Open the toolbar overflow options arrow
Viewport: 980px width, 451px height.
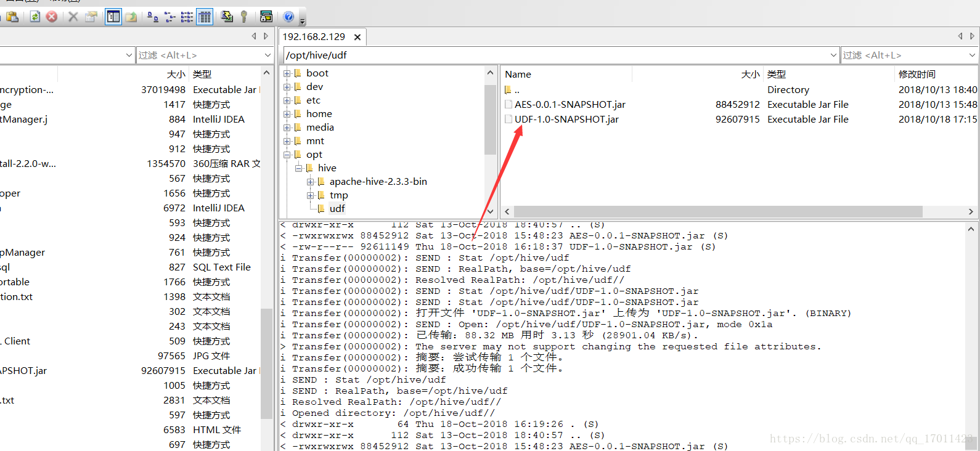[302, 20]
